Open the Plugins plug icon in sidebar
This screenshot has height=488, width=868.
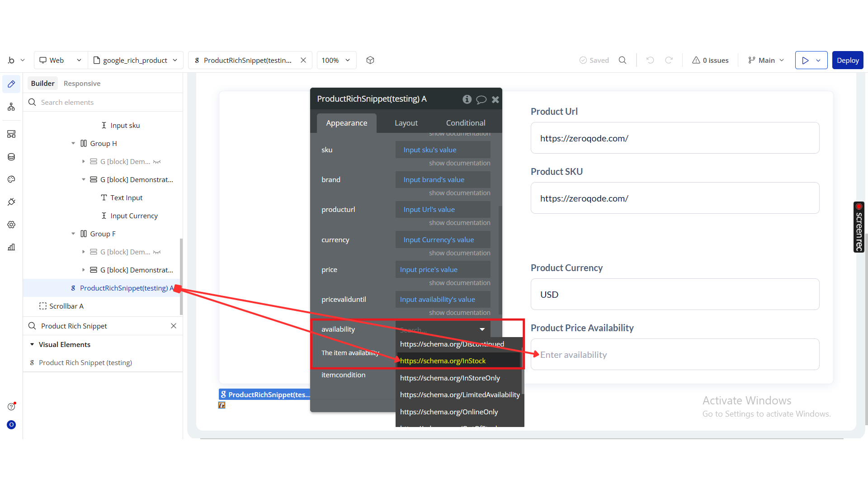pyautogui.click(x=11, y=202)
